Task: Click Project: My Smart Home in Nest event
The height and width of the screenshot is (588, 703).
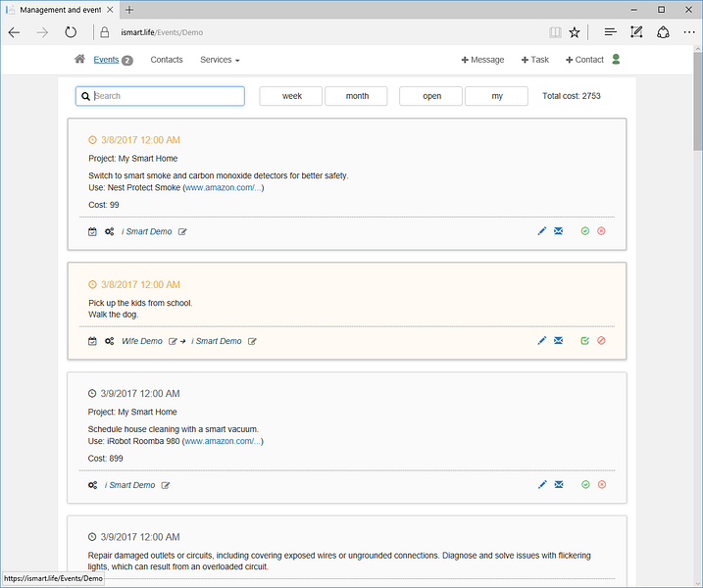Action: click(x=133, y=159)
